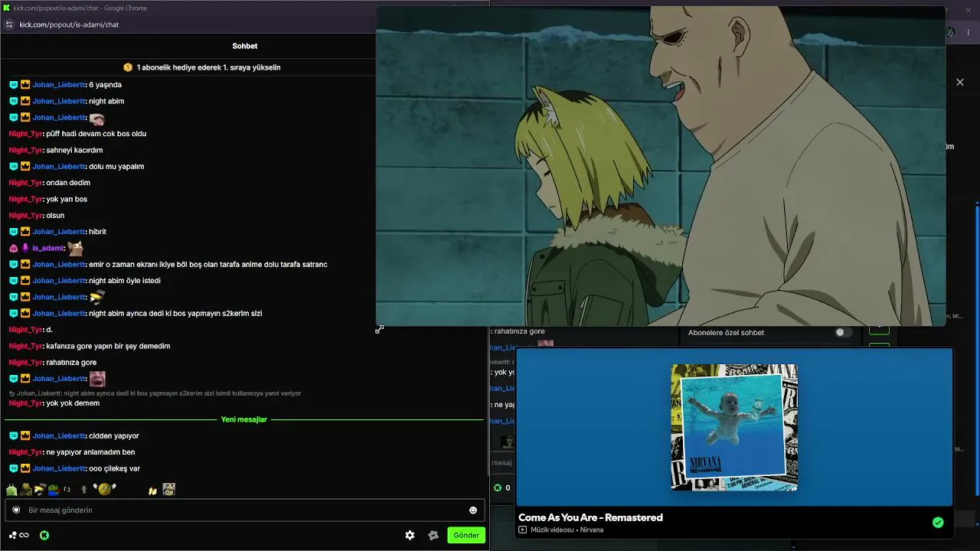The image size is (980, 551).
Task: Close the panel with the X in background window
Action: click(960, 82)
